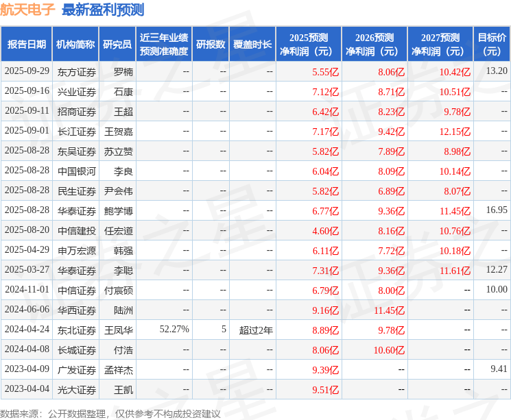Click 兴业证券 institution cell
This screenshot has width=511, height=420.
pos(77,92)
